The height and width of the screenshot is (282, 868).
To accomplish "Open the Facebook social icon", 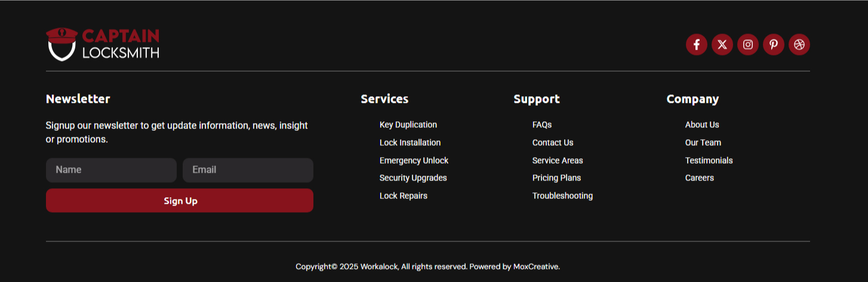I will pyautogui.click(x=696, y=44).
